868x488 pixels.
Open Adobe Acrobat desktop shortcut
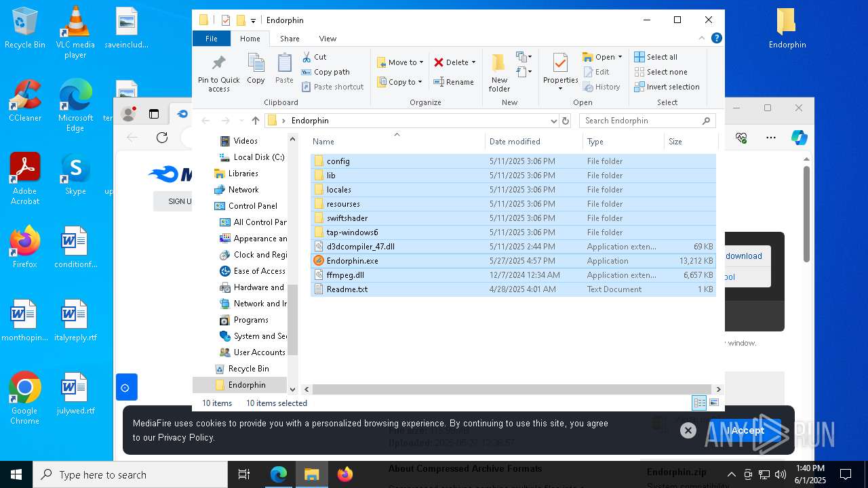click(x=24, y=179)
